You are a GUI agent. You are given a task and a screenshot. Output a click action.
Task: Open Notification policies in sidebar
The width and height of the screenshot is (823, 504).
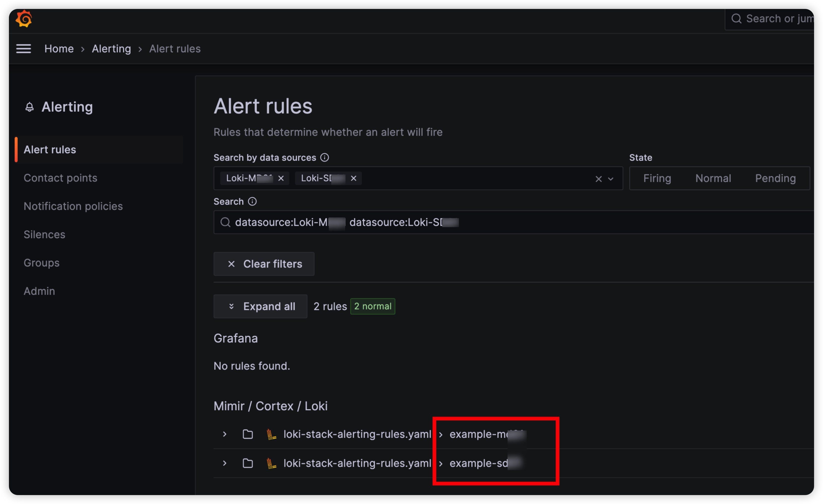tap(73, 206)
